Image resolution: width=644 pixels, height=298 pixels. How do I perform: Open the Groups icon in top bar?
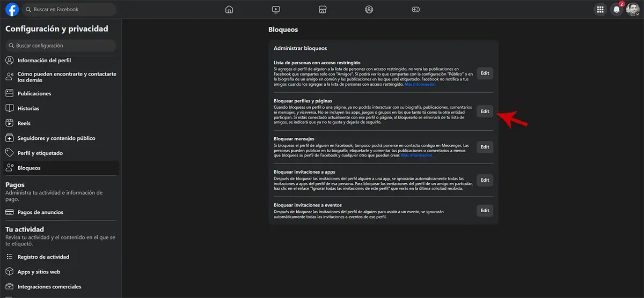(x=369, y=9)
